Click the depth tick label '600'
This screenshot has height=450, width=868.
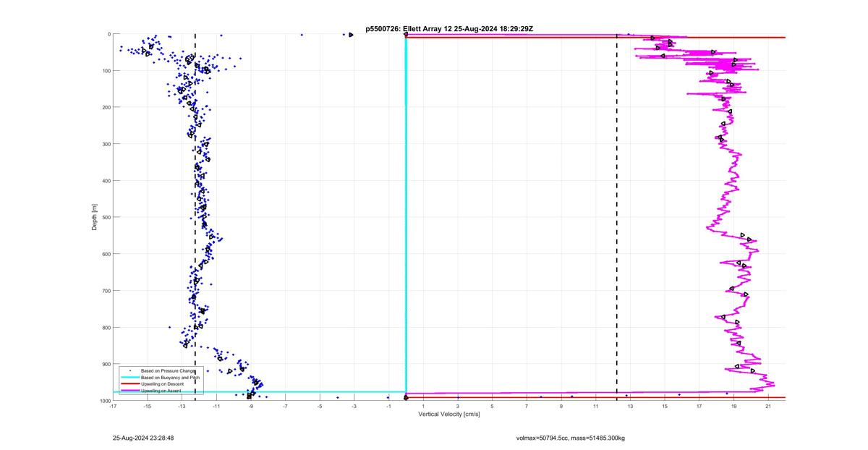click(x=106, y=254)
